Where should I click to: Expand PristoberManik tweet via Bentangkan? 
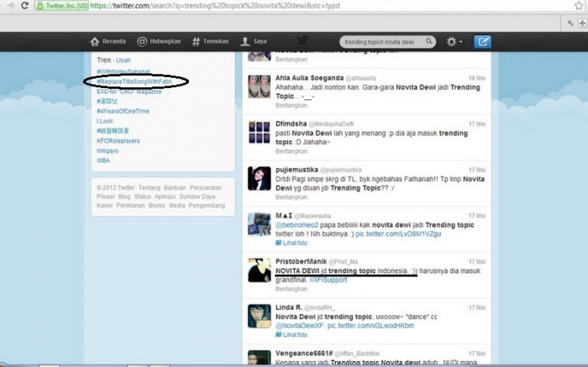tap(291, 289)
